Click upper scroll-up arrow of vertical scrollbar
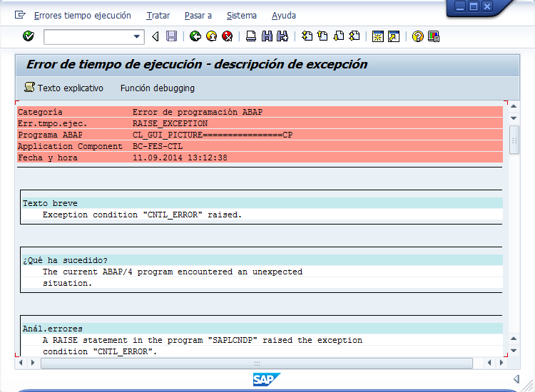The image size is (535, 392). [x=514, y=106]
